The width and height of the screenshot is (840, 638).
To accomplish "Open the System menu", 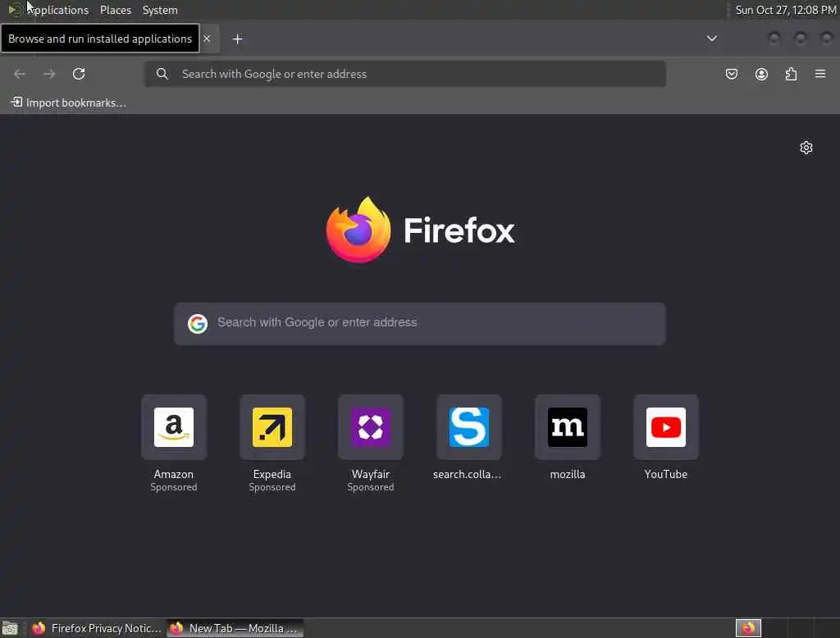I will pyautogui.click(x=160, y=10).
